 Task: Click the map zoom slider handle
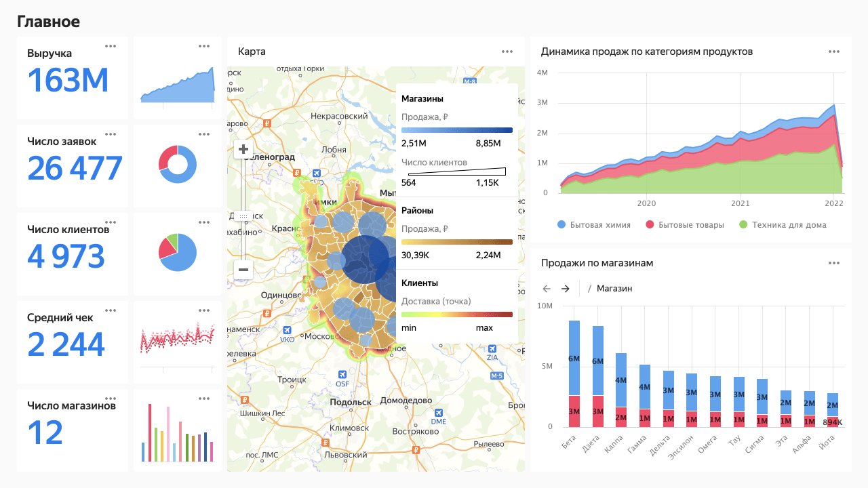coord(243,214)
